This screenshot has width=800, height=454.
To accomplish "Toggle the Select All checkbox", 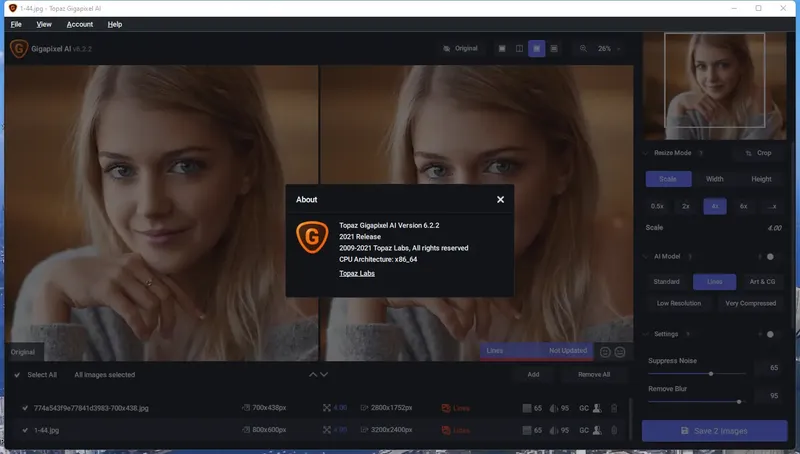I will pos(17,375).
